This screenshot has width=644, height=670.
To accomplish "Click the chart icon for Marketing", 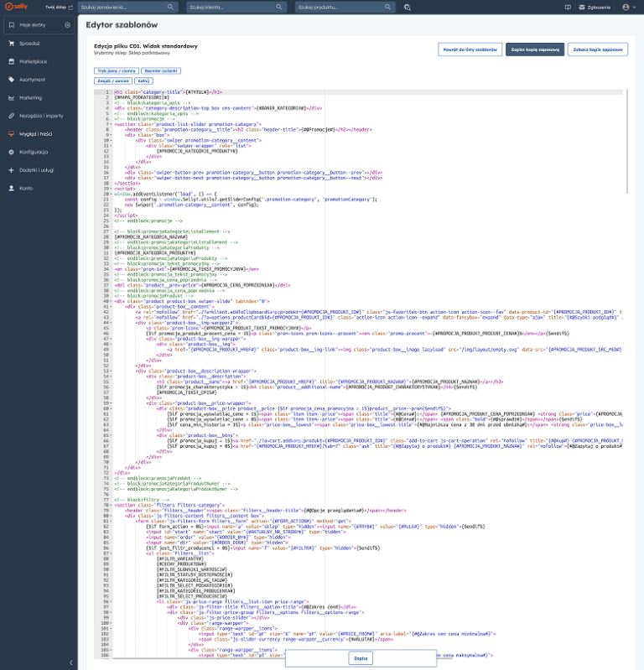I will 12,98.
